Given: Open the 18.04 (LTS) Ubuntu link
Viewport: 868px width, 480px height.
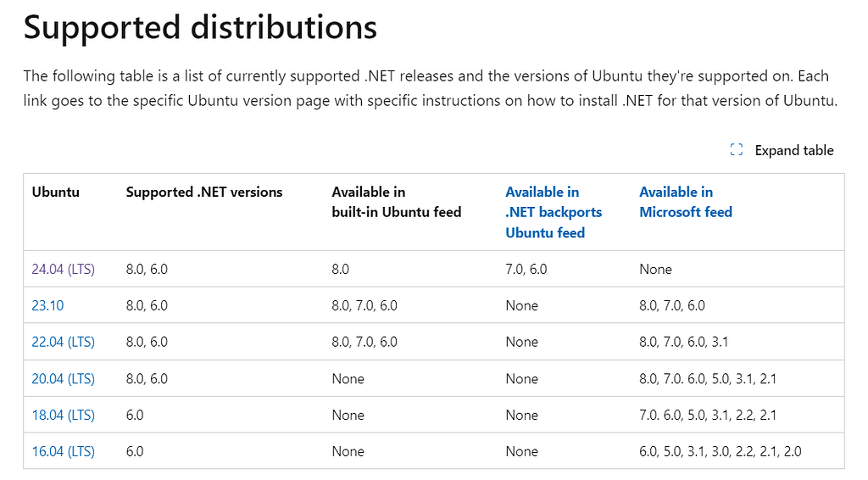Looking at the screenshot, I should pyautogui.click(x=63, y=415).
